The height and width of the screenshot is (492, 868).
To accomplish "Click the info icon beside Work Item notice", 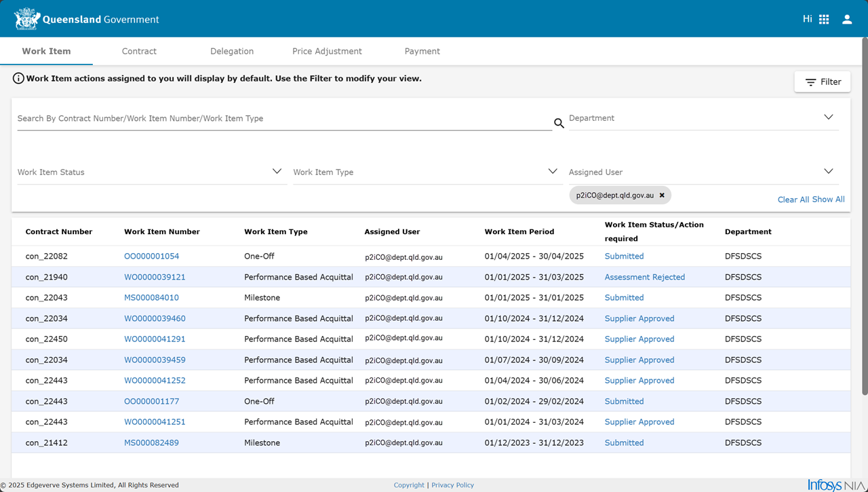I will pyautogui.click(x=18, y=79).
